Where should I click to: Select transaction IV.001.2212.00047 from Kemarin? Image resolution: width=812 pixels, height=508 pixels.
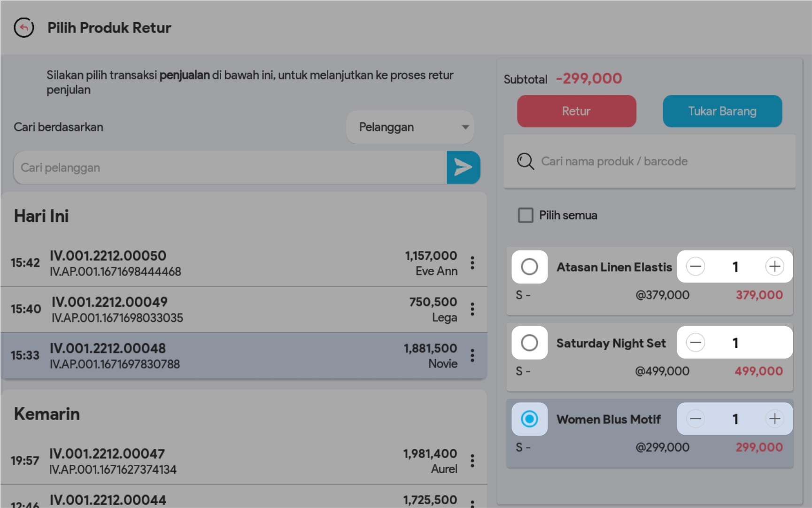tap(235, 461)
